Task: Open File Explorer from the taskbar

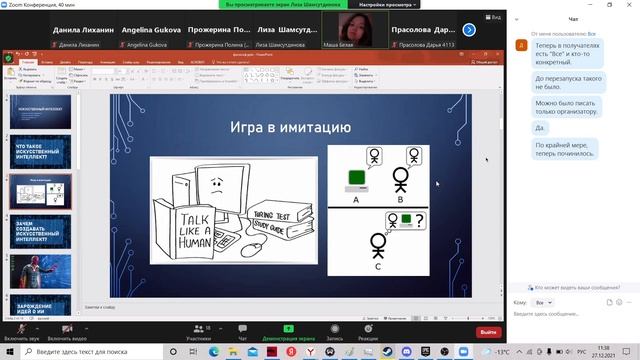Action: coord(233,351)
